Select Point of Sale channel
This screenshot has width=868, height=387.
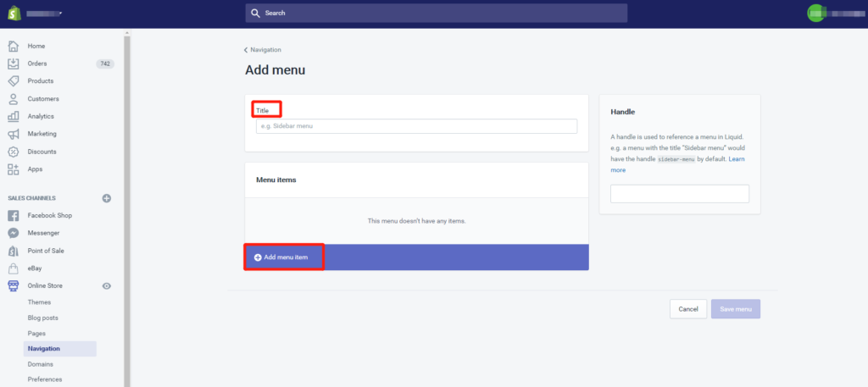pos(46,251)
